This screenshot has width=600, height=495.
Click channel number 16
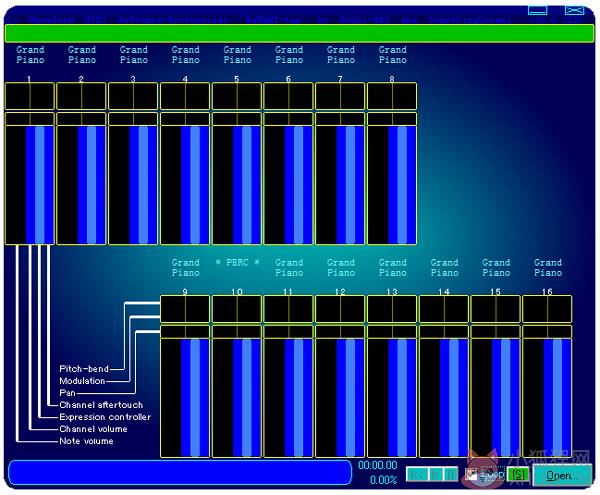point(547,291)
